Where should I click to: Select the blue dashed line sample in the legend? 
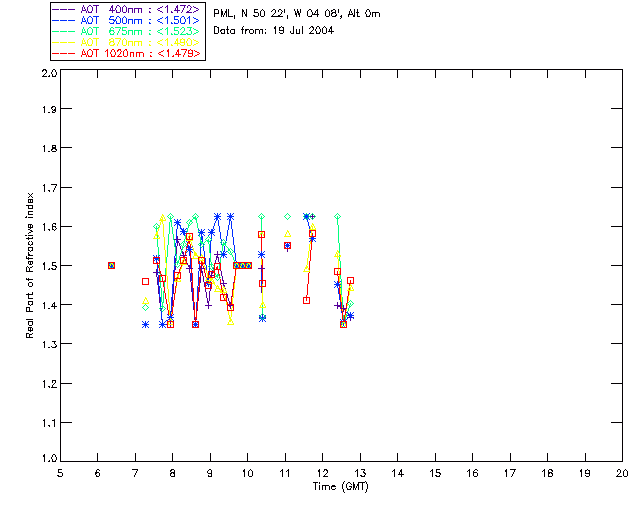point(64,20)
